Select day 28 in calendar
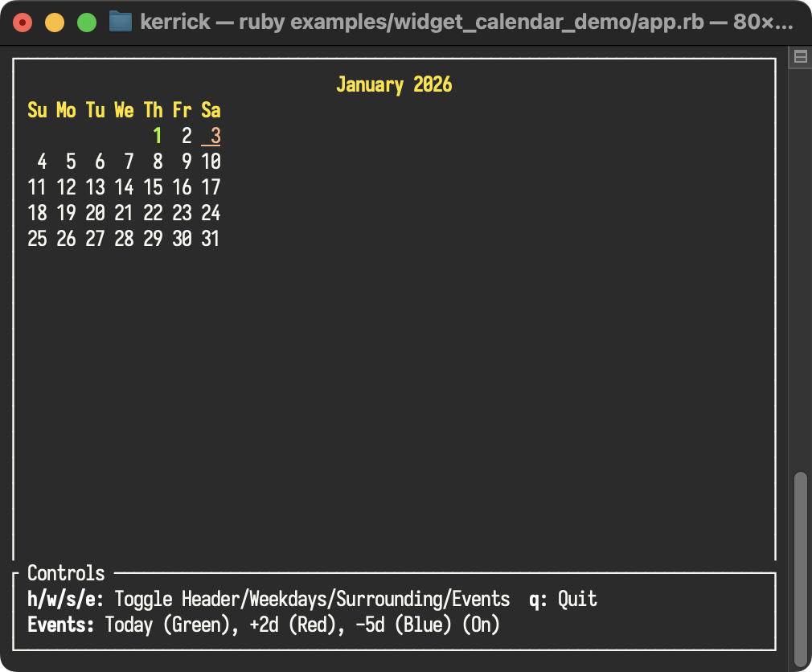The height and width of the screenshot is (672, 812). point(125,239)
